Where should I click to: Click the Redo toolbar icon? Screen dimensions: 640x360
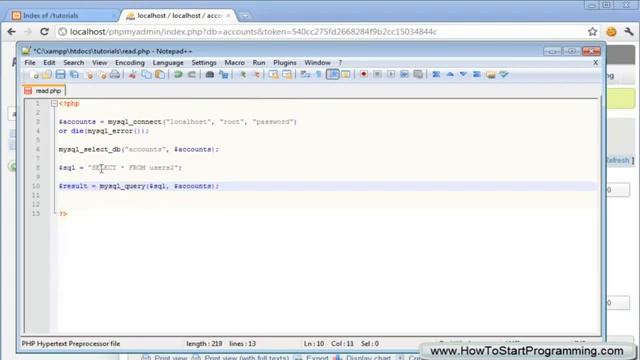[x=191, y=75]
